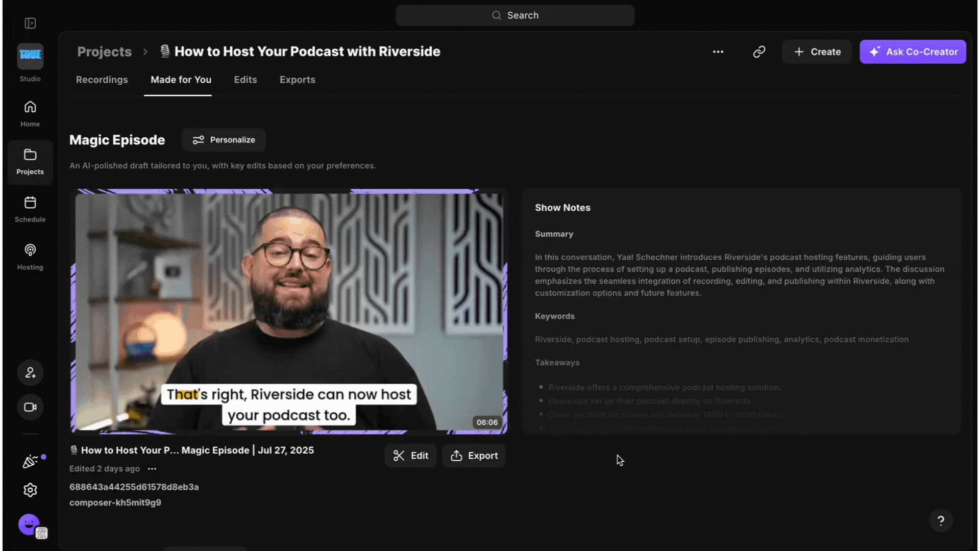This screenshot has height=551, width=980.
Task: Click the Keywords list text
Action: [722, 339]
